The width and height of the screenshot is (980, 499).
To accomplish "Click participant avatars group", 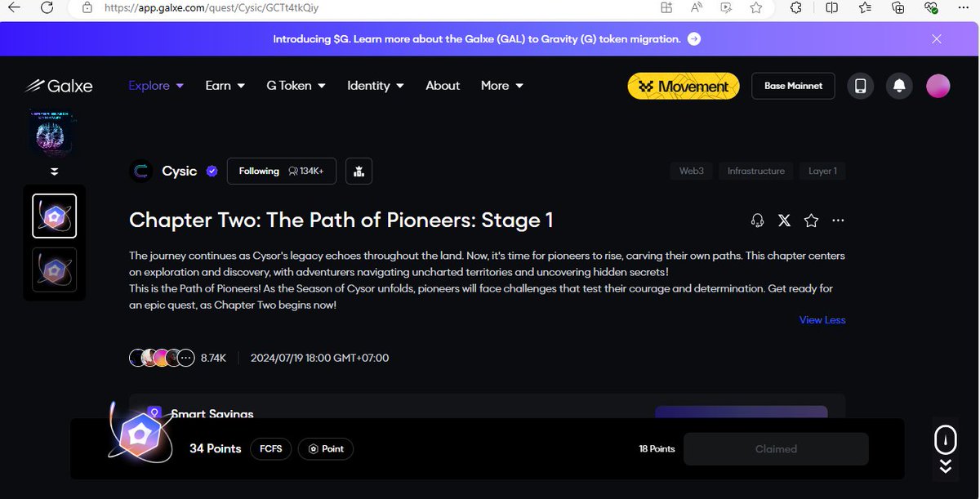I will pyautogui.click(x=162, y=358).
